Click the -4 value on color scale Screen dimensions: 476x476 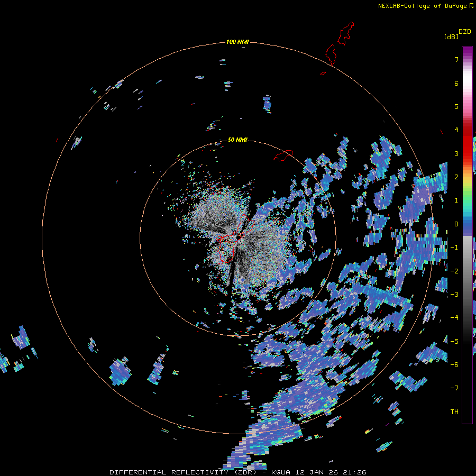point(454,318)
